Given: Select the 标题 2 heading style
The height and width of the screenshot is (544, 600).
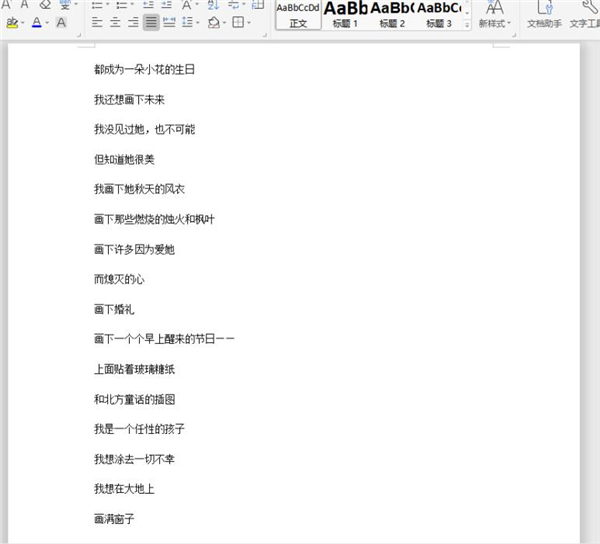Looking at the screenshot, I should click(391, 14).
